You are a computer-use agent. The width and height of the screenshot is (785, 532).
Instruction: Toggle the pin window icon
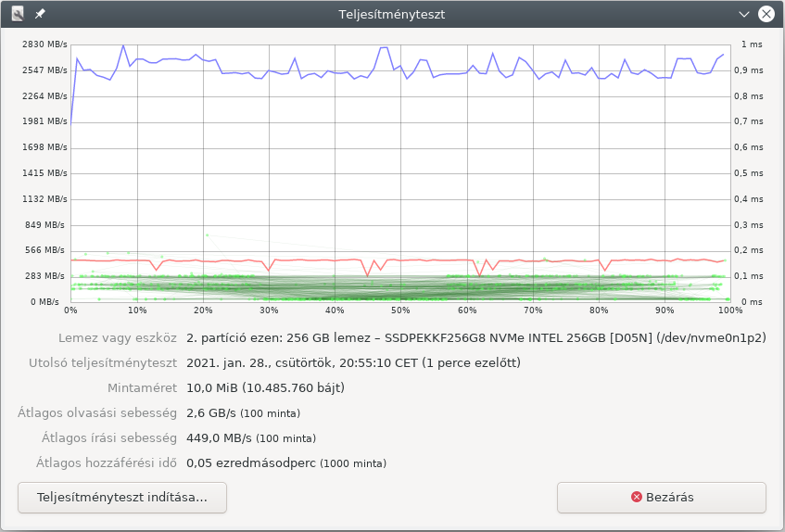tap(40, 14)
